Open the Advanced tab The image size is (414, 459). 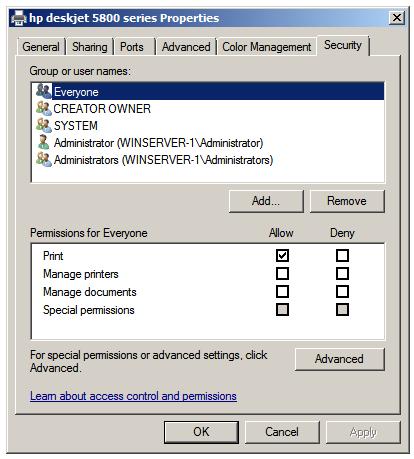(x=186, y=47)
